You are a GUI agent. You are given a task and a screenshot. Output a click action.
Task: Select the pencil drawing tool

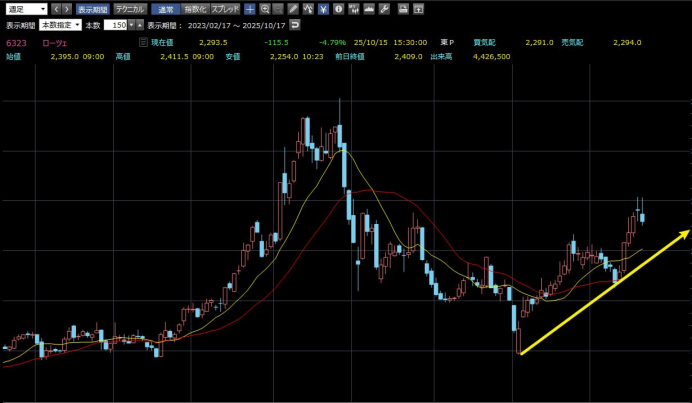click(293, 8)
